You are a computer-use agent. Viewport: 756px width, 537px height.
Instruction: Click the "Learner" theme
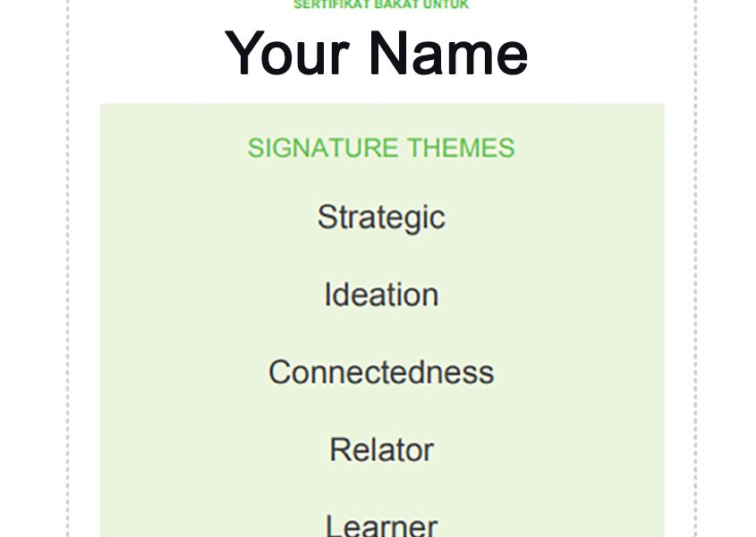coord(381,525)
